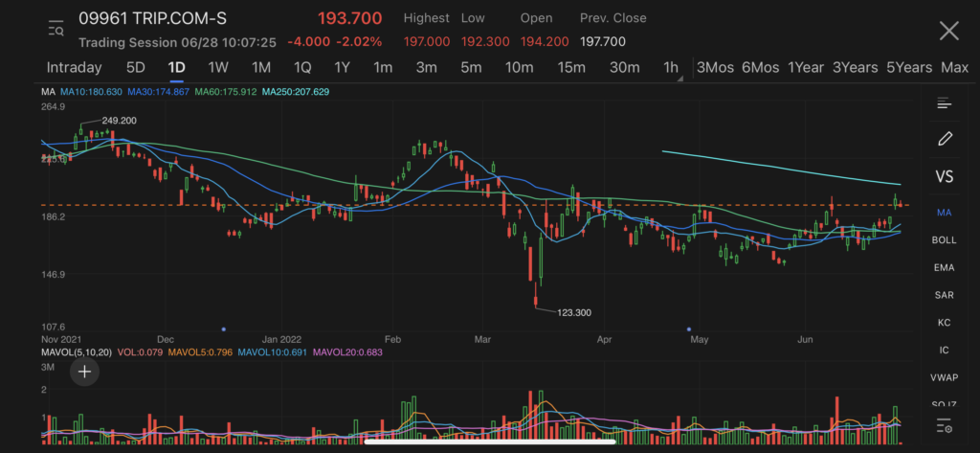The width and height of the screenshot is (980, 453).
Task: Select the 1M monthly period
Action: click(260, 68)
